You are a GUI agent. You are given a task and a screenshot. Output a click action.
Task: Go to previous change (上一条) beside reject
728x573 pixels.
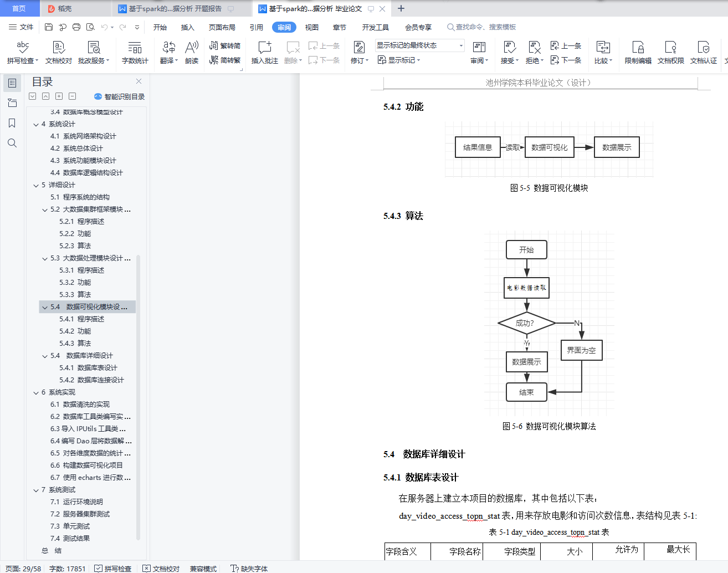pos(566,45)
